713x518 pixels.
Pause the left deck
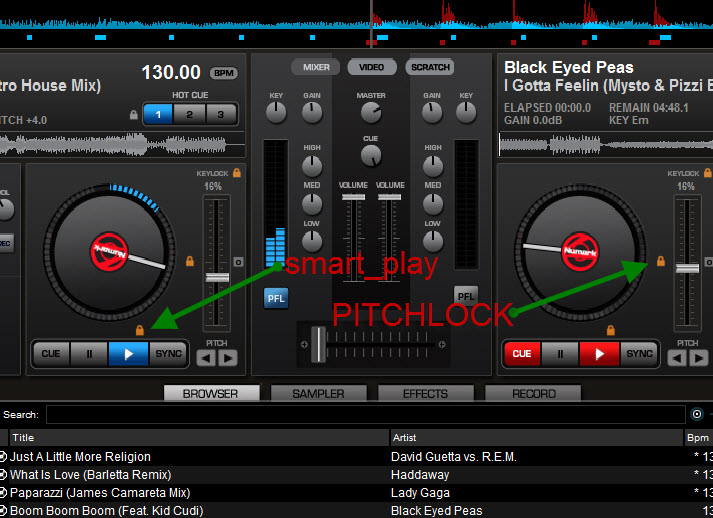pyautogui.click(x=89, y=354)
